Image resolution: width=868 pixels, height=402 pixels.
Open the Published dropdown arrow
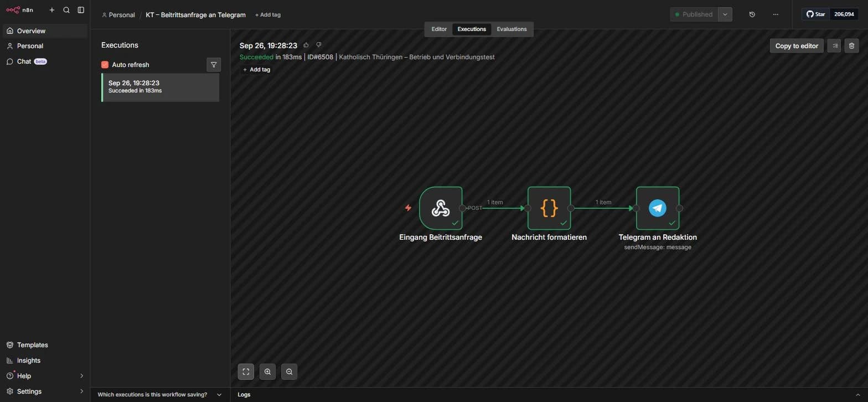(x=725, y=14)
